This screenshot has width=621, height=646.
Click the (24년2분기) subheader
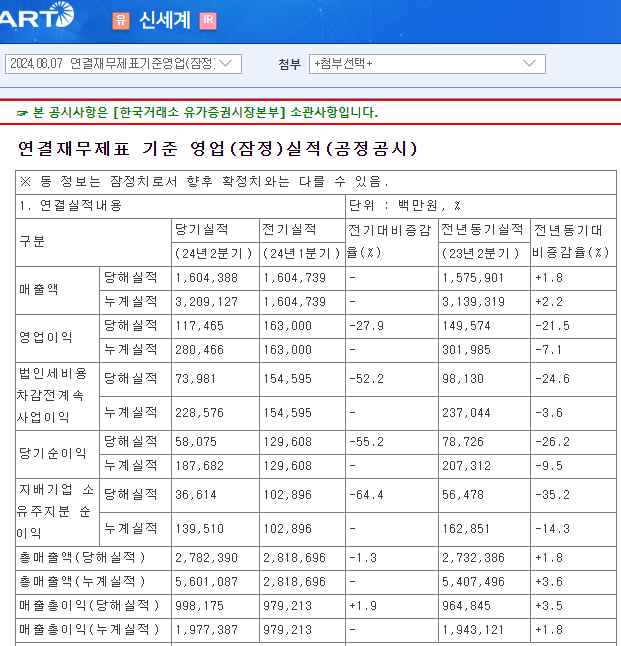[x=213, y=253]
